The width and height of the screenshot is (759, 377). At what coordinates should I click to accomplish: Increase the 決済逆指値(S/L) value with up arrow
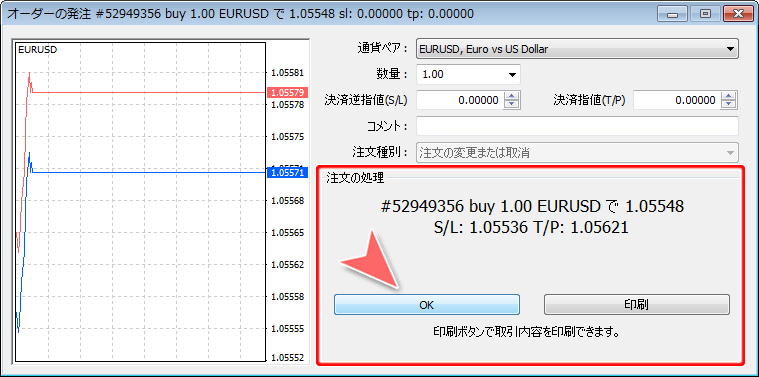pos(512,96)
